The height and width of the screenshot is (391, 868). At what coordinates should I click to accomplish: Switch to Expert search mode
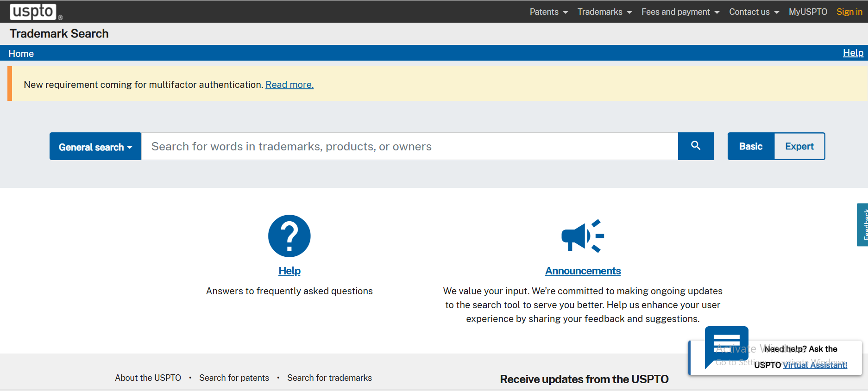coord(799,146)
